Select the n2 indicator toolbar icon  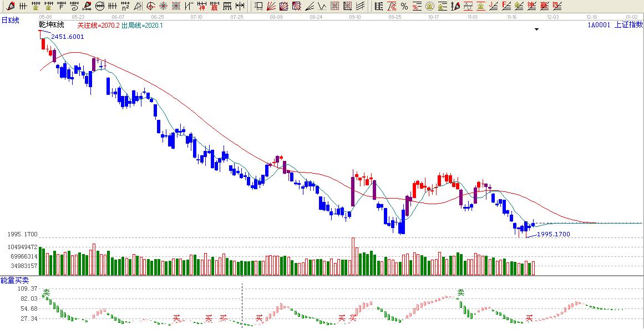125,6
